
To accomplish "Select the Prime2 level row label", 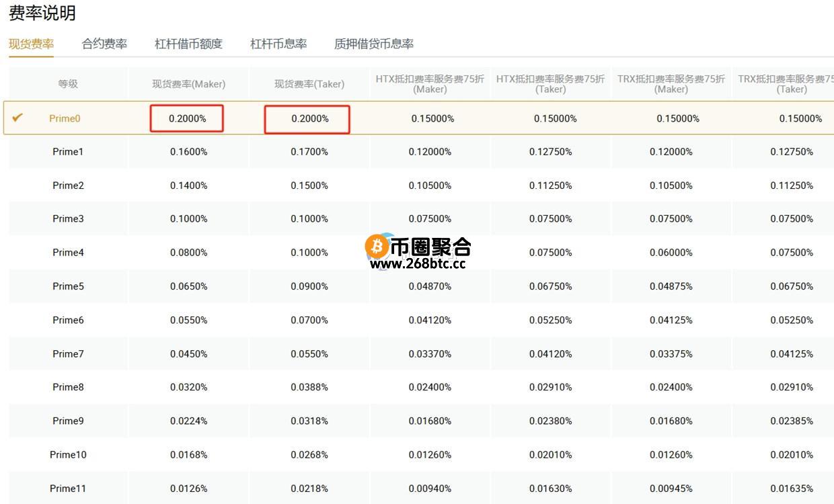I will coord(68,185).
